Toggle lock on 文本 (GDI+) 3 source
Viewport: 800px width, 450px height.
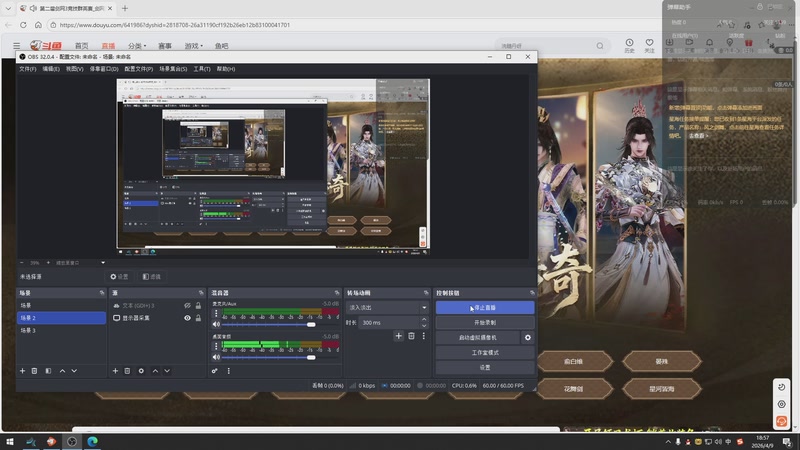198,306
